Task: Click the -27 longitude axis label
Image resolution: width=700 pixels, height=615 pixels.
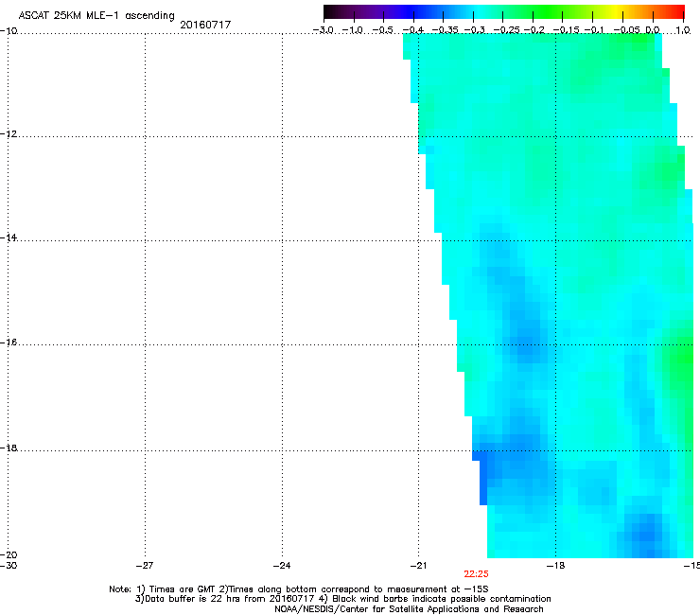Action: click(145, 566)
